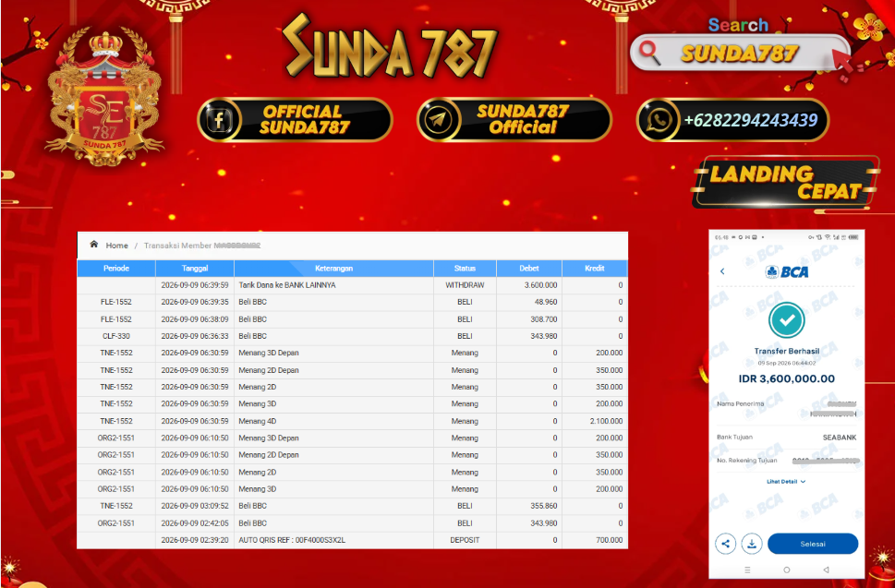Click the Keterangan column header
895x588 pixels.
pos(334,268)
